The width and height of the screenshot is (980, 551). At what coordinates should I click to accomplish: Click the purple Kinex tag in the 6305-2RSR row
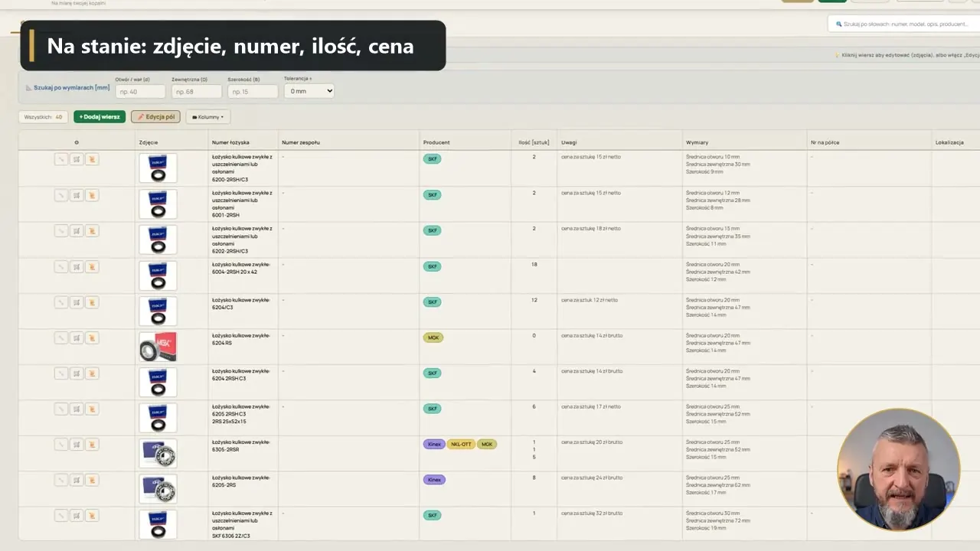[x=434, y=444]
